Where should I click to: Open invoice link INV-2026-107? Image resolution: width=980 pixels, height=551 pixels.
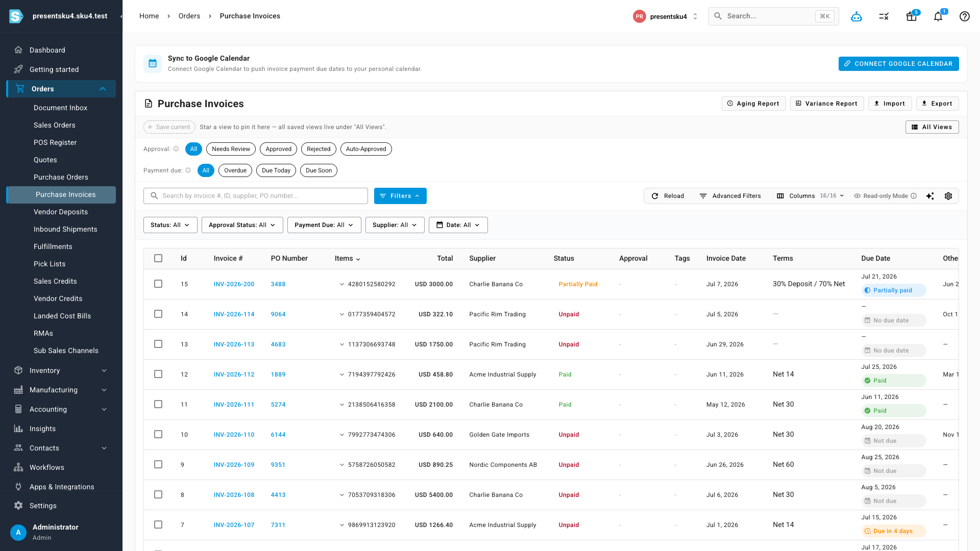(x=234, y=525)
